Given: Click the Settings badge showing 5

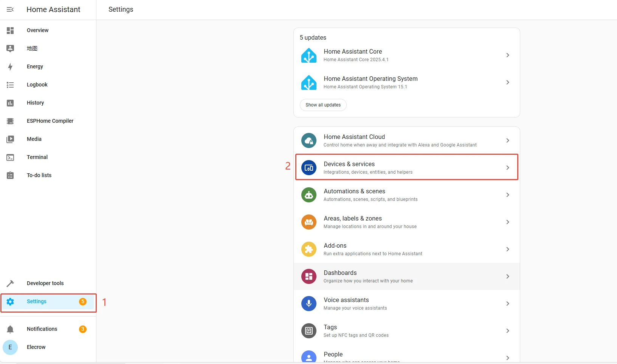Looking at the screenshot, I should (82, 302).
